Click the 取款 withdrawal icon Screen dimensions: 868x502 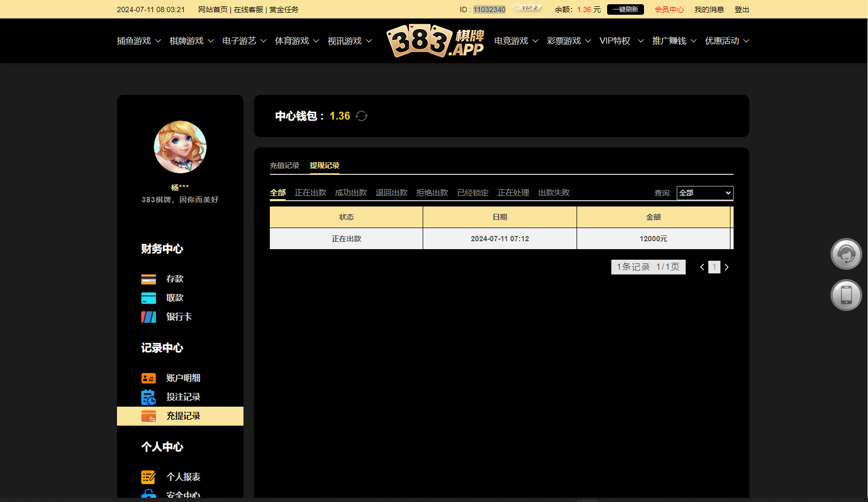coord(149,298)
